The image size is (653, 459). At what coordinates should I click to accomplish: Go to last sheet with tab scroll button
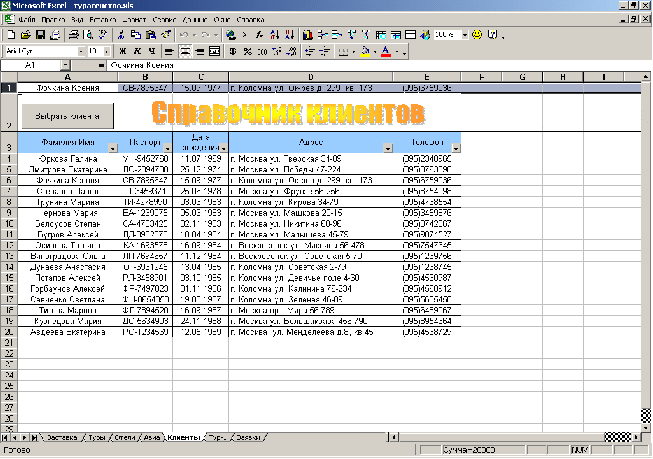[x=35, y=437]
